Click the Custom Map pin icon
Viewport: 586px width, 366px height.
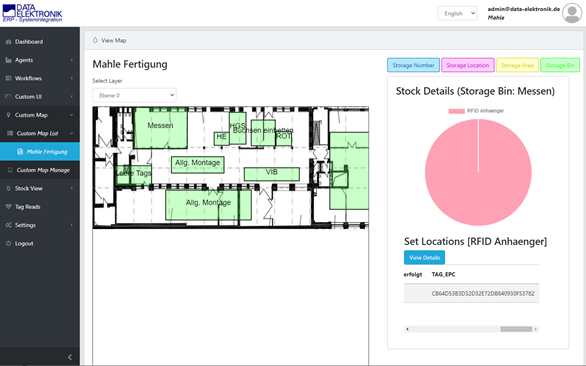(9, 115)
